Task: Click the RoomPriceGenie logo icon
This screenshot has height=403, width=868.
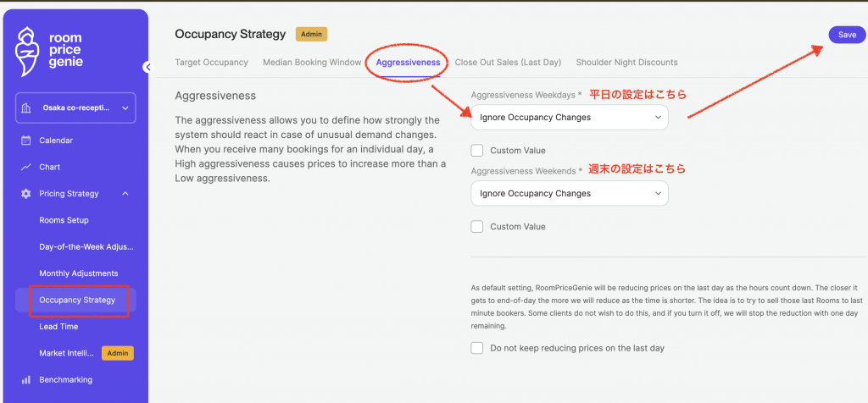Action: pyautogui.click(x=28, y=51)
